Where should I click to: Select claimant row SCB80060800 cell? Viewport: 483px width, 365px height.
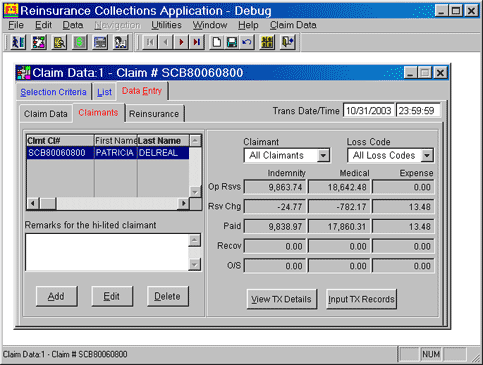pos(60,153)
